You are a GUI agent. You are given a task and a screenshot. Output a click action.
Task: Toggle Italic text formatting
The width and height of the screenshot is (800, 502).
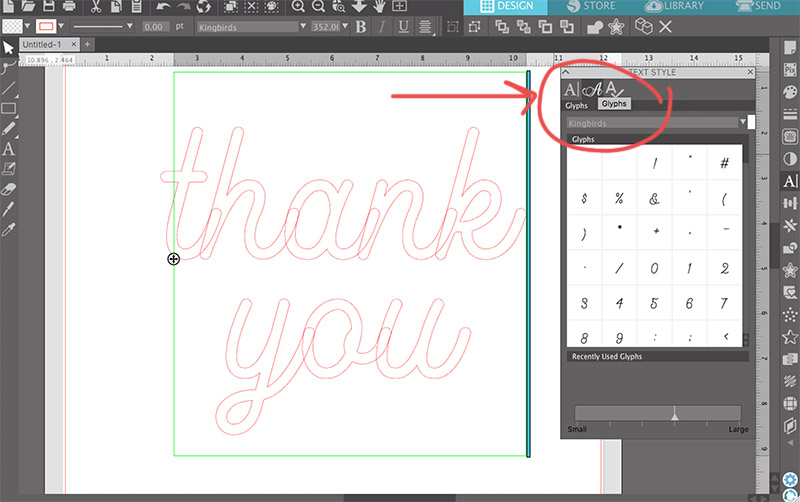click(x=382, y=27)
